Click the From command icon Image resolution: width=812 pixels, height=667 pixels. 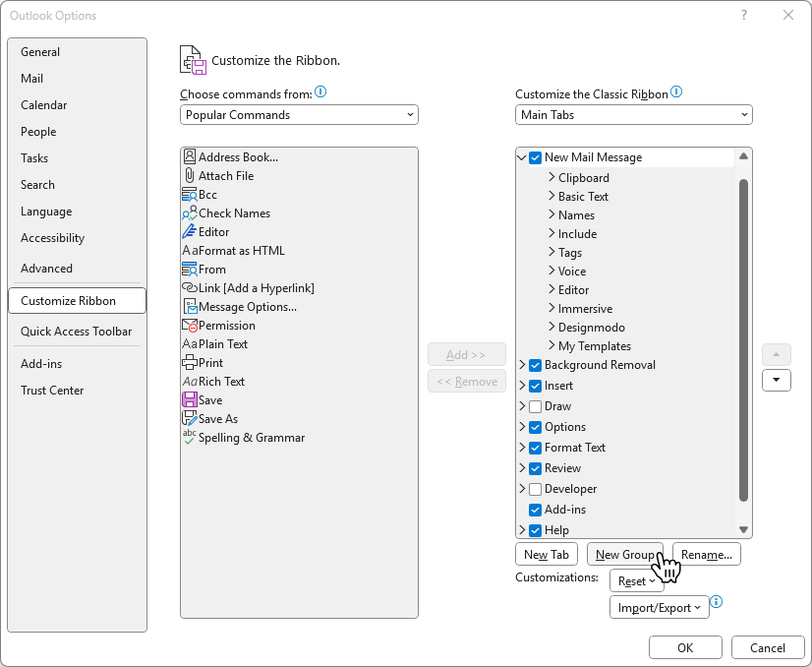(x=189, y=269)
